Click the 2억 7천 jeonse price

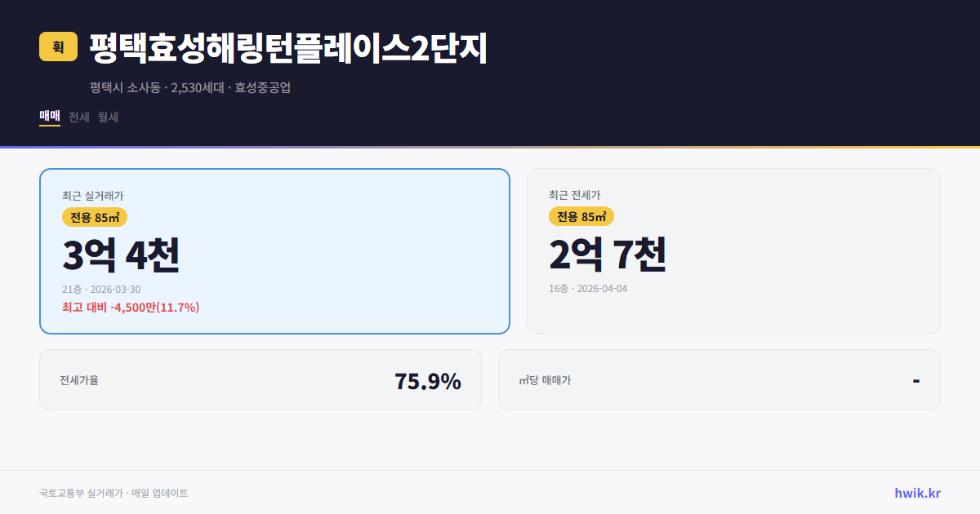coord(608,255)
